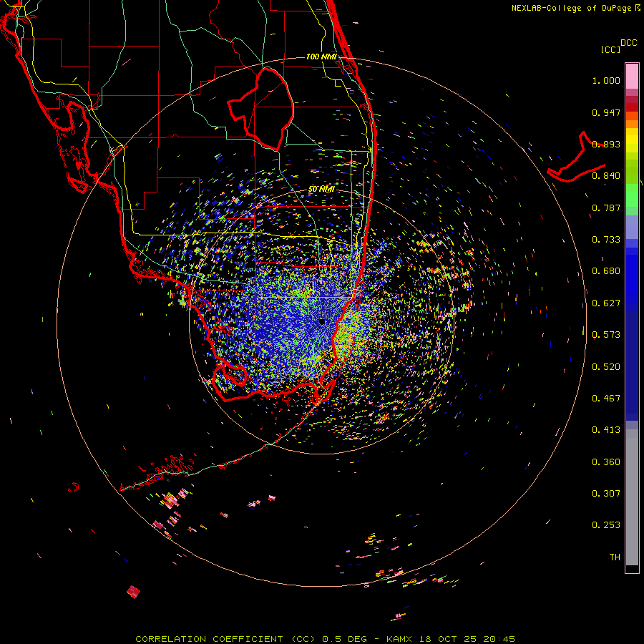Select the 0.840 scale value
Viewport: 644px width, 644px height.
coord(606,176)
